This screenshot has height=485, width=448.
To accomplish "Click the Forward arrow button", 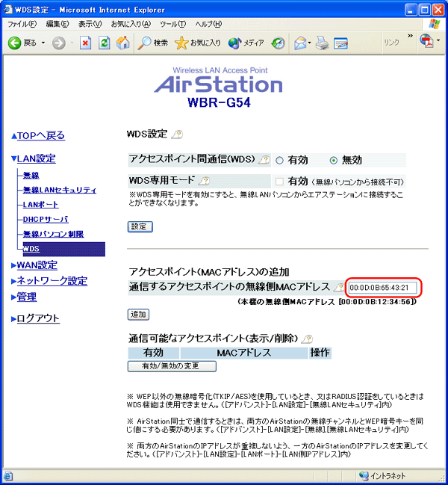I will (59, 43).
